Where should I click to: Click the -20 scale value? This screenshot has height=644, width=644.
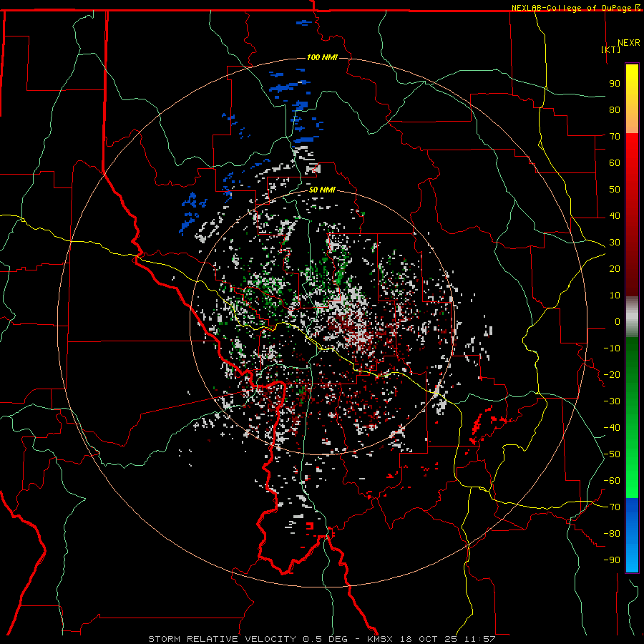[x=612, y=374]
